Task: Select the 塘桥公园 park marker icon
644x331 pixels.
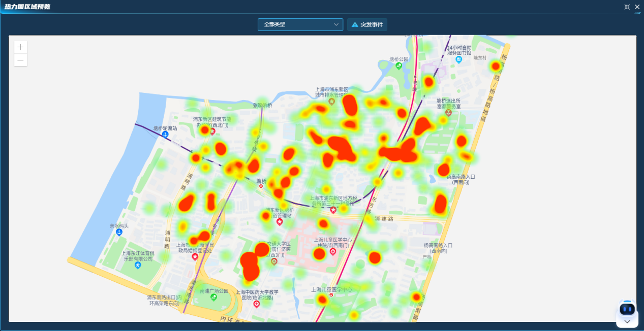Action: tap(399, 65)
